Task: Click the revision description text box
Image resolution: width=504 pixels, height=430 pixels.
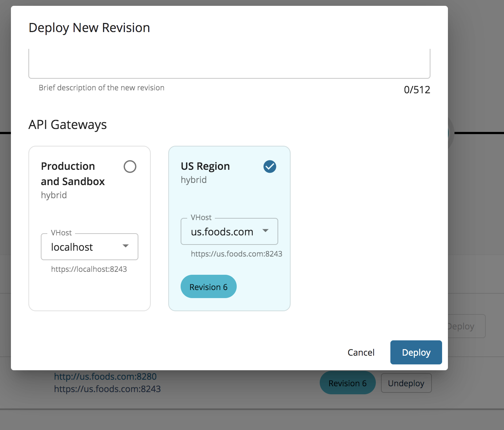Action: (x=229, y=63)
